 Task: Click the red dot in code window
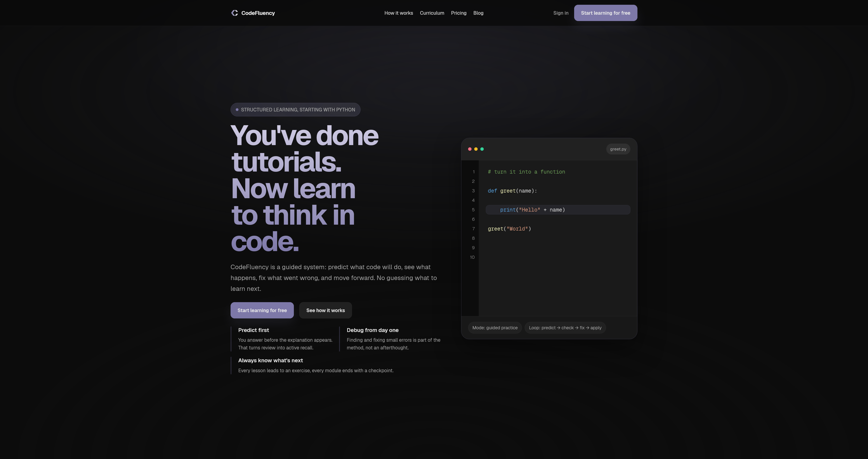[470, 149]
